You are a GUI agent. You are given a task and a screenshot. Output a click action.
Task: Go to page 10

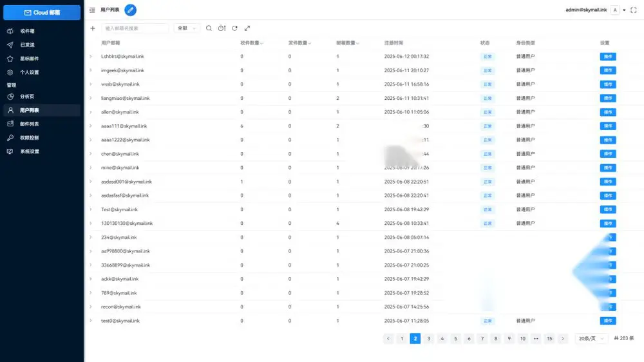tap(522, 339)
